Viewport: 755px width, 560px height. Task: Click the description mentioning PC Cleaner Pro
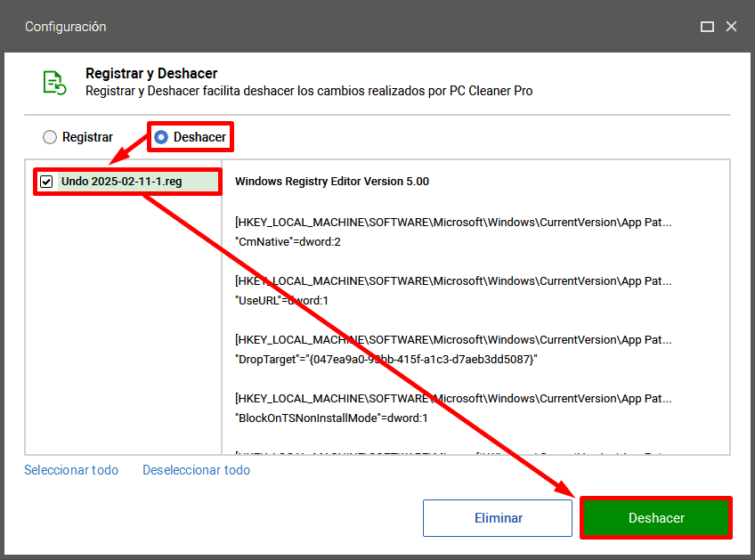(309, 91)
